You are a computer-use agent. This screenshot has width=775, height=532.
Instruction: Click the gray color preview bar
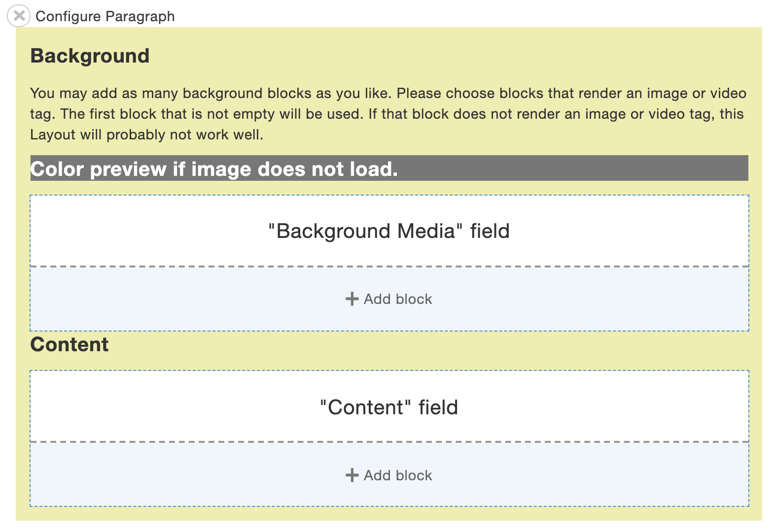388,169
